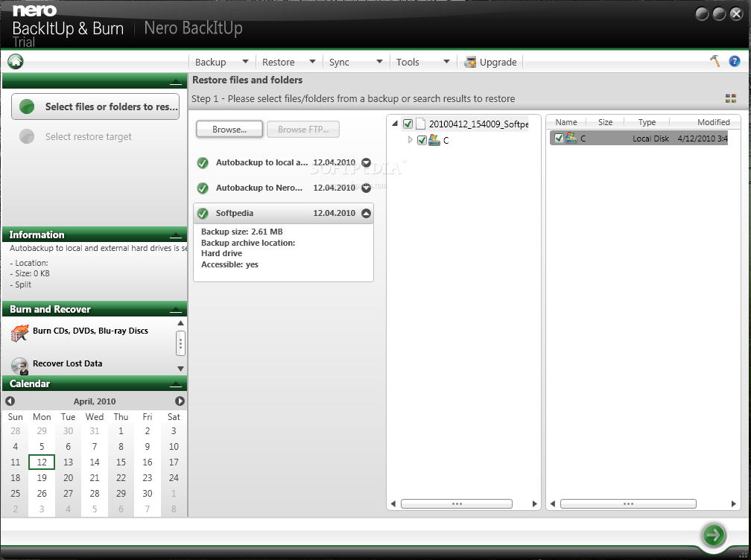Switch view mode with the grid icon
The width and height of the screenshot is (751, 560).
point(730,98)
